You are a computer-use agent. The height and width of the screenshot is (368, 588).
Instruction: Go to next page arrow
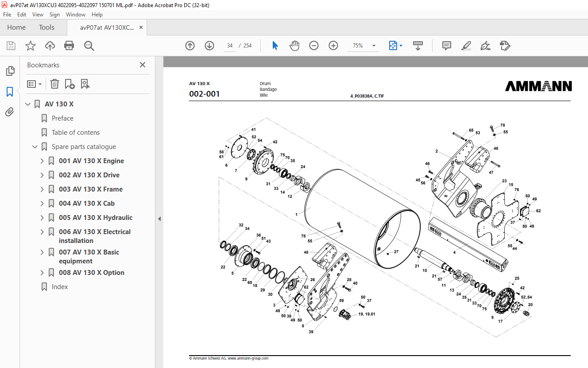[209, 46]
